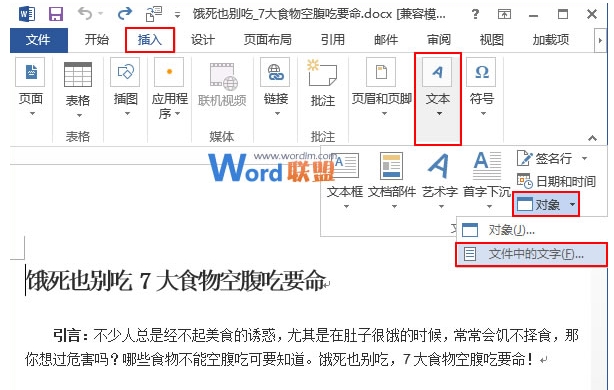The height and width of the screenshot is (390, 614).
Task: Expand the 首字下沉 drop cap menu
Action: point(489,206)
